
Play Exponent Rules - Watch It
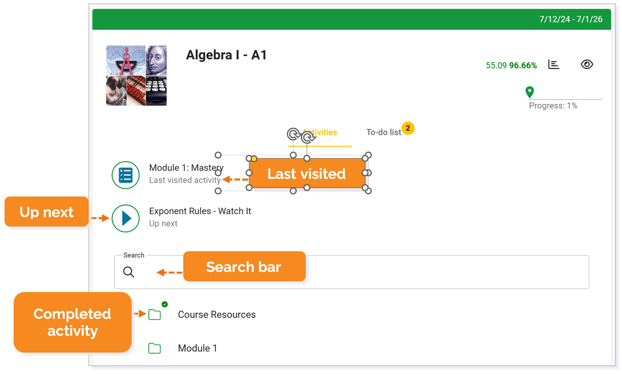tap(125, 218)
